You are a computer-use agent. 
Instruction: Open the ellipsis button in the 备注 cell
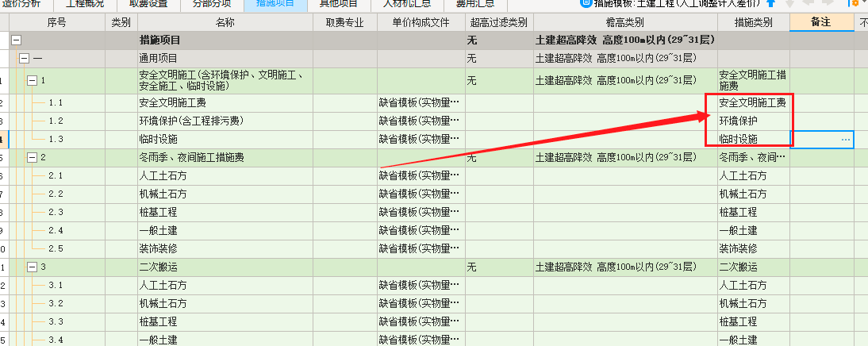pyautogui.click(x=845, y=140)
